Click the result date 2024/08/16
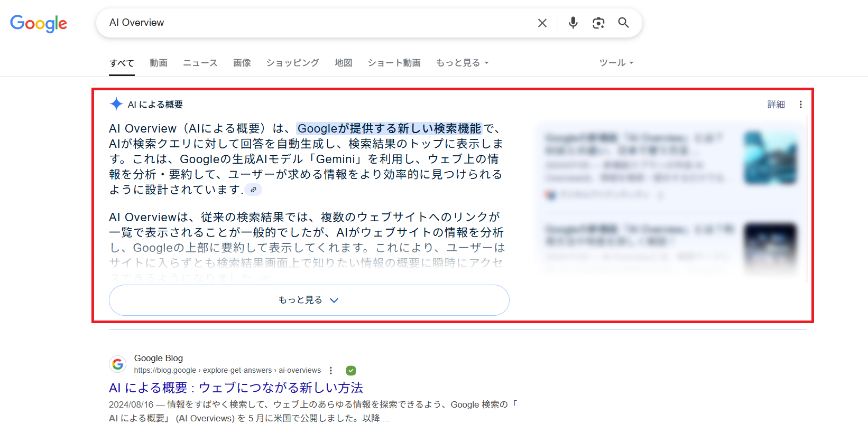Screen dimensions: 868x424 [x=131, y=404]
